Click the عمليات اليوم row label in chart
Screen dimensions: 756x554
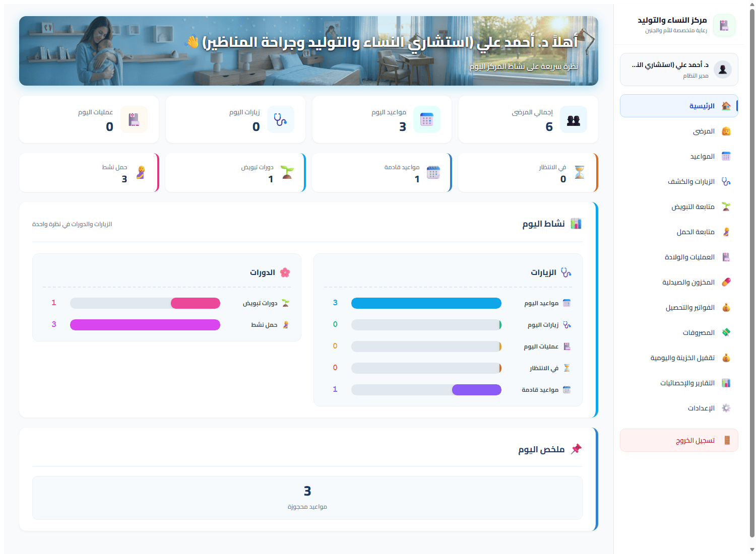(541, 347)
